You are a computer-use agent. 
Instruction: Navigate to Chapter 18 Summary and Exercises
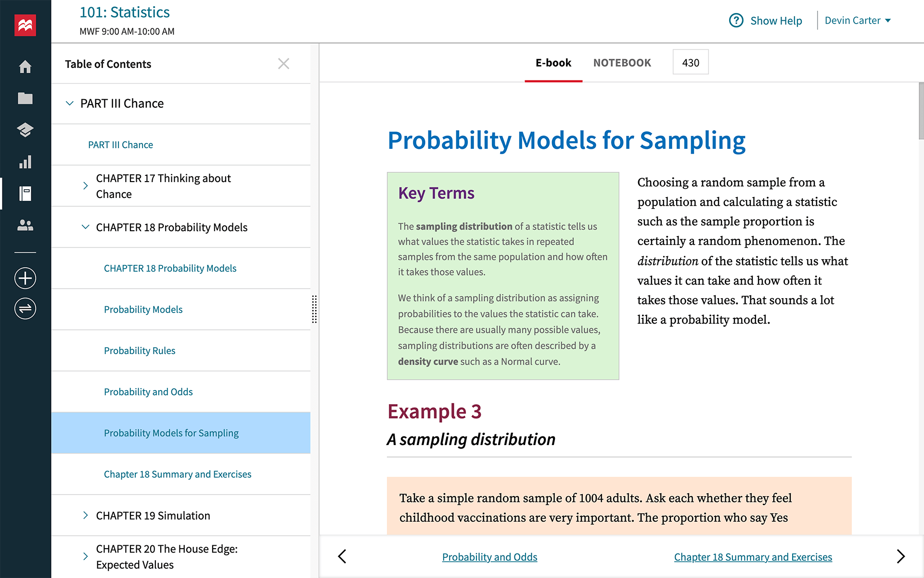(x=178, y=474)
